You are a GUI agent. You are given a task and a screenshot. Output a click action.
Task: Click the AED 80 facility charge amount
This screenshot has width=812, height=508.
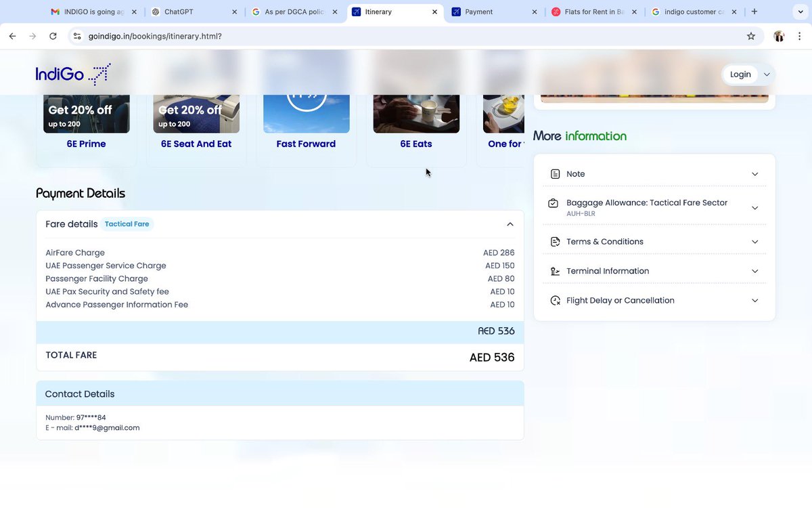tap(501, 278)
